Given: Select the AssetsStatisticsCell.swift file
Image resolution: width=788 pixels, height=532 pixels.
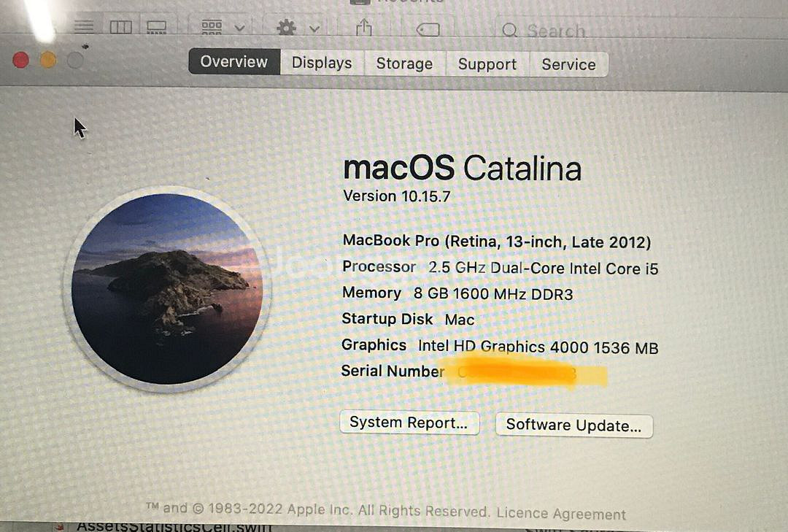Looking at the screenshot, I should point(174,526).
